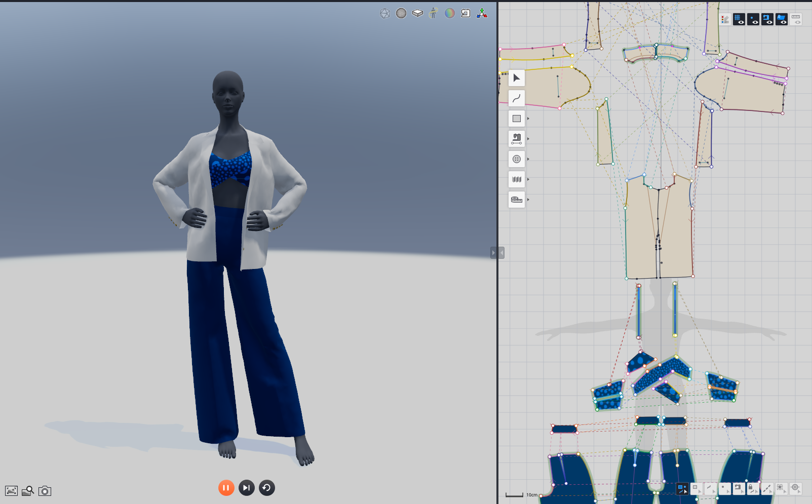812x504 pixels.
Task: Click the avatar with tape icon
Action: [x=433, y=13]
